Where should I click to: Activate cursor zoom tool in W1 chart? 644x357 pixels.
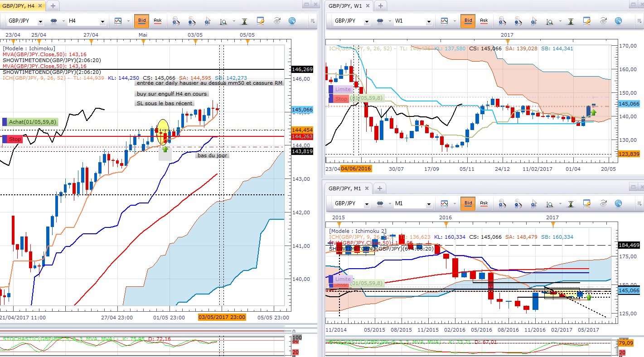[534, 21]
